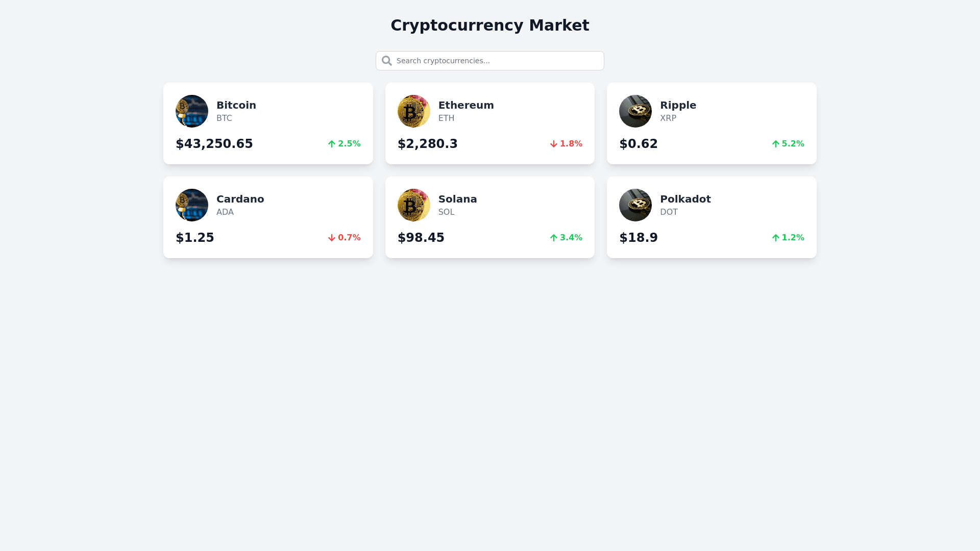Viewport: 980px width, 551px height.
Task: Click Ethereum's red down arrow
Action: (x=554, y=144)
